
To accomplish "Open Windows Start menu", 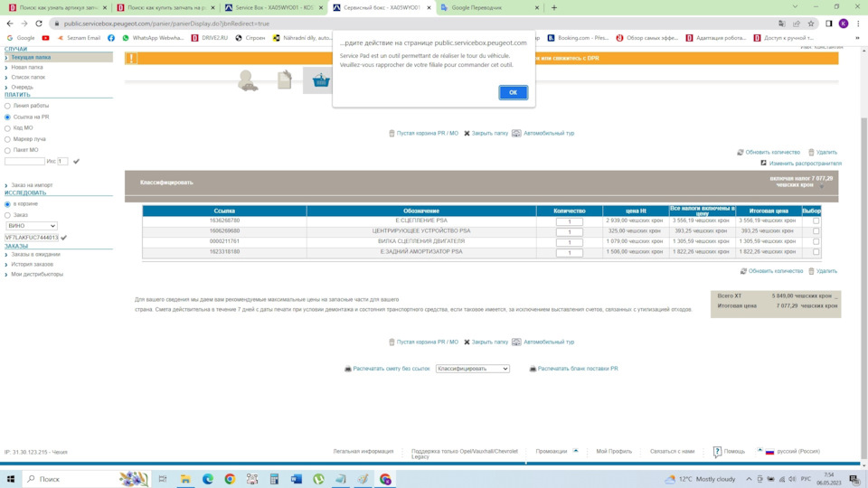I will click(11, 479).
